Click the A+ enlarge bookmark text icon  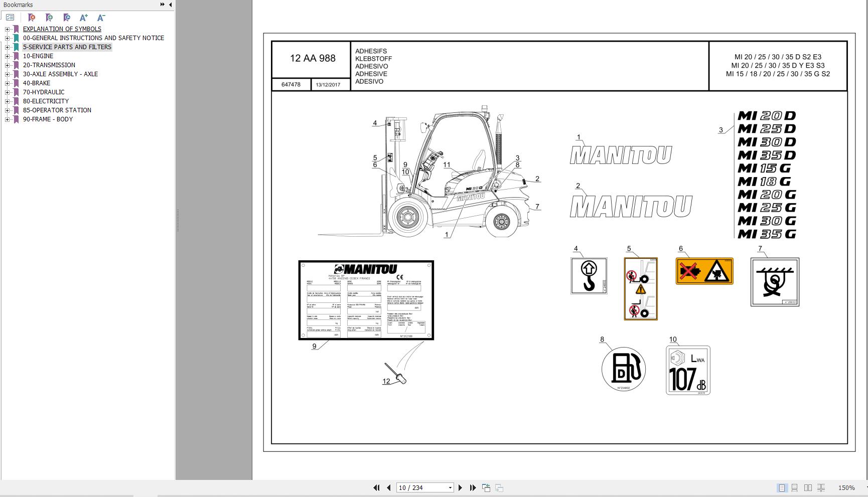tap(84, 17)
